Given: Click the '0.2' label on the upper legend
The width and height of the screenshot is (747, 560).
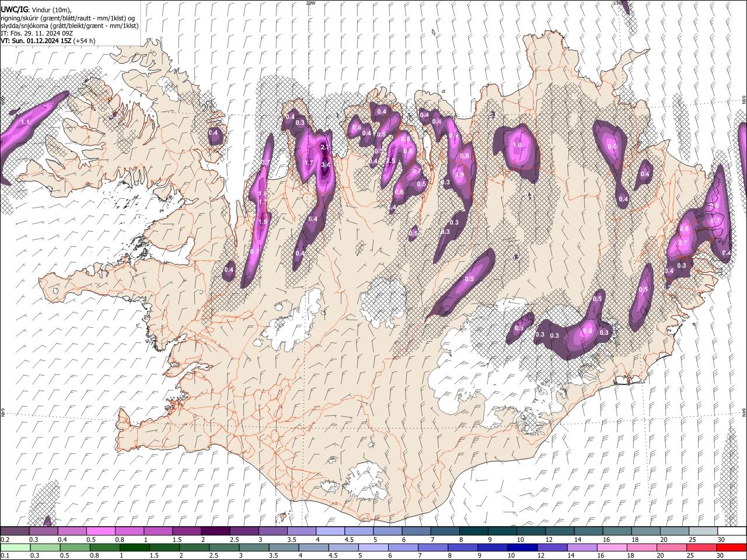Looking at the screenshot, I should [x=5, y=540].
